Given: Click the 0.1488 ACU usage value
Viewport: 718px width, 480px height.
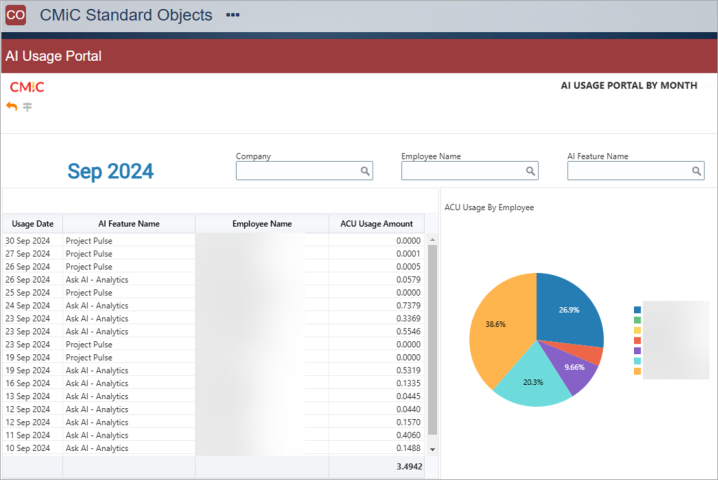Looking at the screenshot, I should click(x=408, y=448).
